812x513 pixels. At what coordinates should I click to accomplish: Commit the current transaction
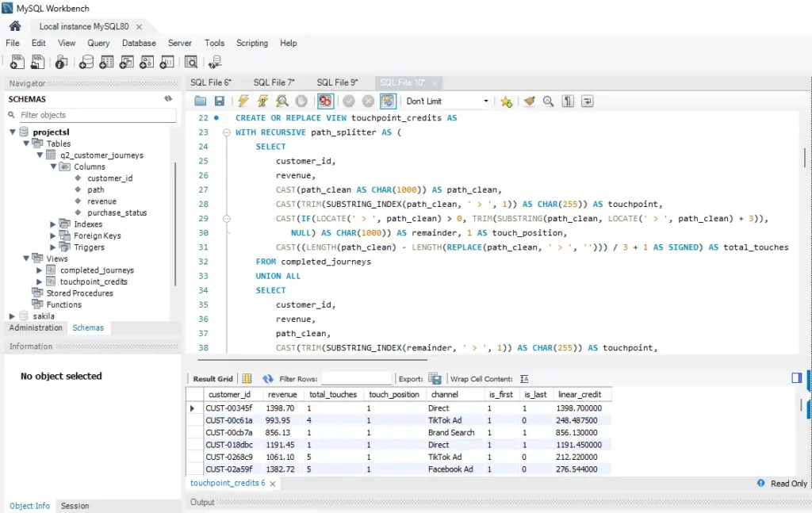pos(349,101)
